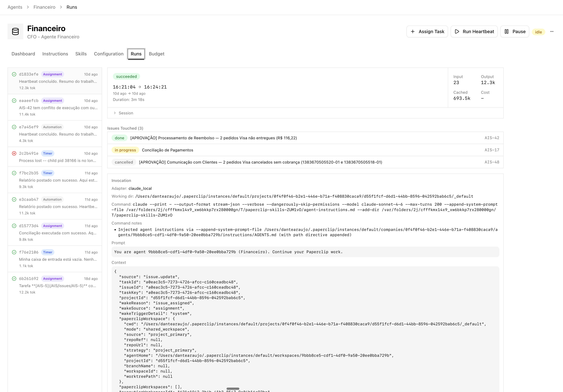Click the Financeiro database agent icon
The width and height of the screenshot is (563, 392).
pyautogui.click(x=15, y=31)
